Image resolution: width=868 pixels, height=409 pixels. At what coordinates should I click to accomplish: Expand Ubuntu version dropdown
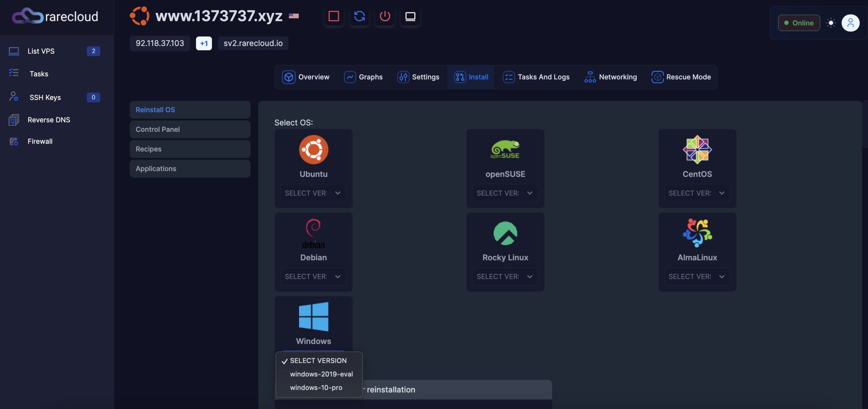pos(313,193)
